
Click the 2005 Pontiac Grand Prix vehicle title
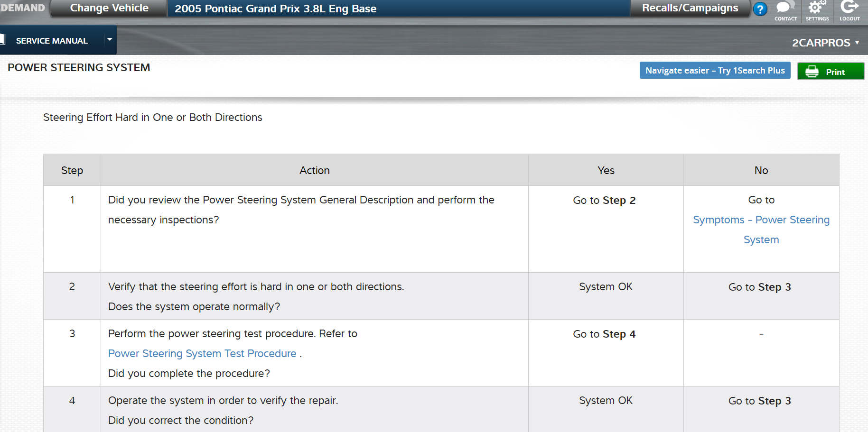275,9
